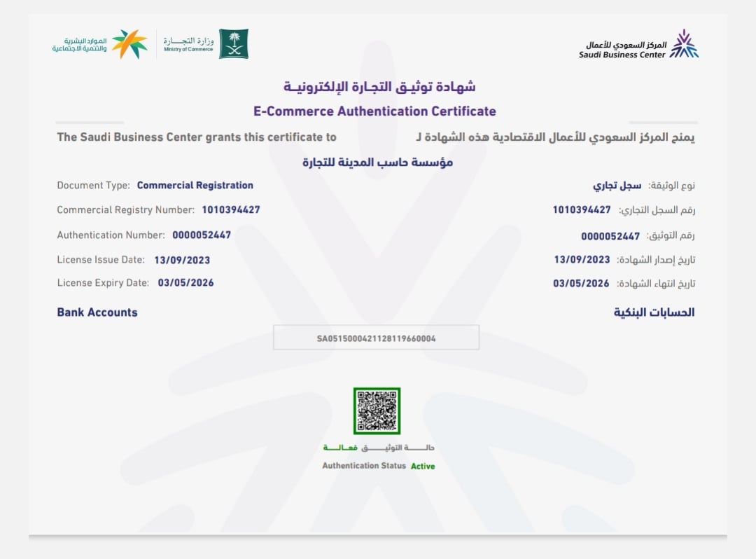Select the IBAN bank account number field
756x559 pixels.
tap(377, 338)
